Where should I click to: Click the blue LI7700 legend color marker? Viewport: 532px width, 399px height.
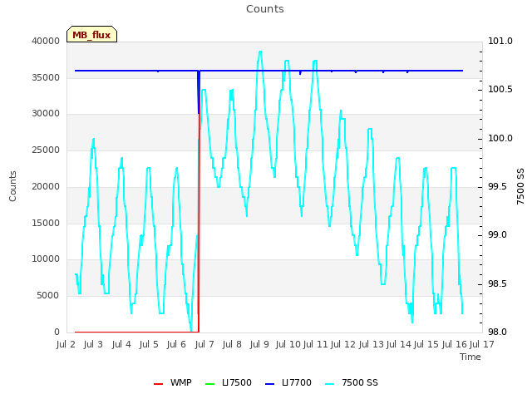point(269,384)
